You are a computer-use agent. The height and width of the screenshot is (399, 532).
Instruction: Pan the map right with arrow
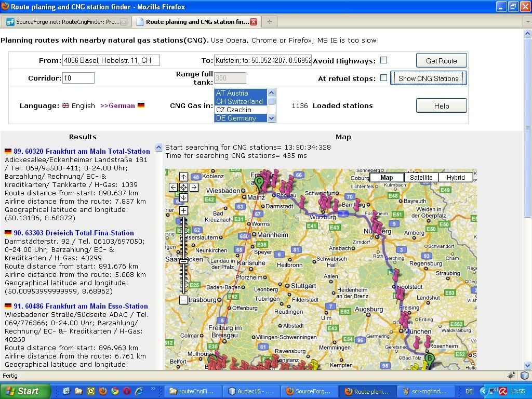point(194,187)
